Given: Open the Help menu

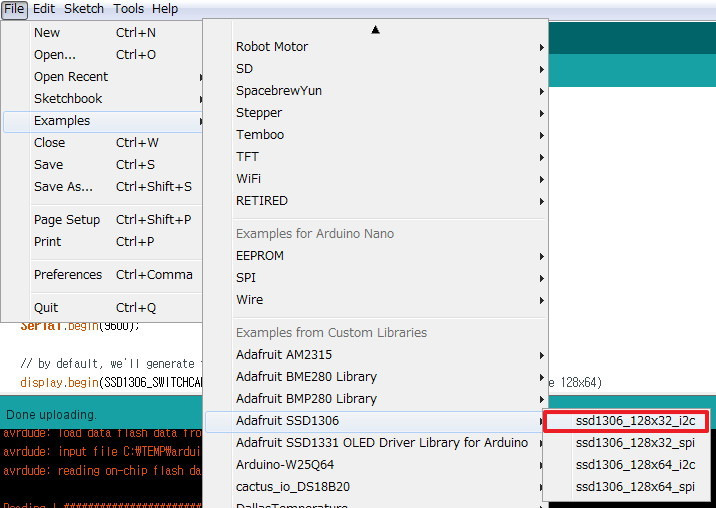Looking at the screenshot, I should [x=165, y=9].
